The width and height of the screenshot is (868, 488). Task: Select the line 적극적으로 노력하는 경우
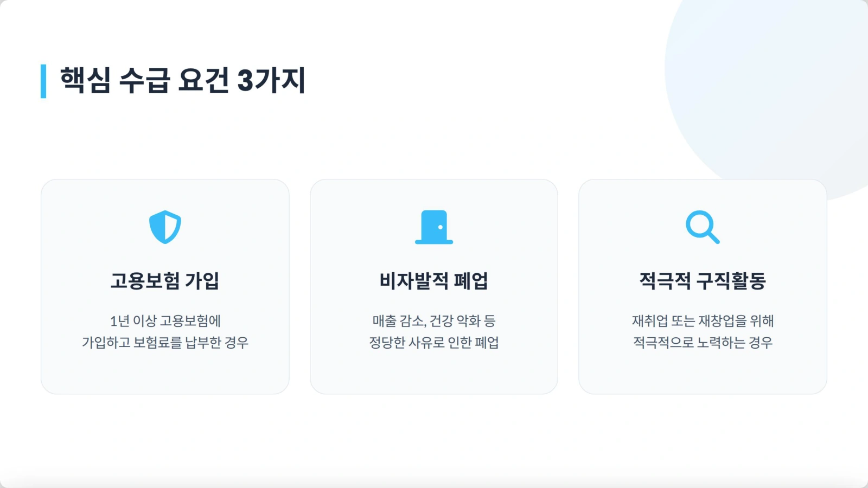coord(703,343)
